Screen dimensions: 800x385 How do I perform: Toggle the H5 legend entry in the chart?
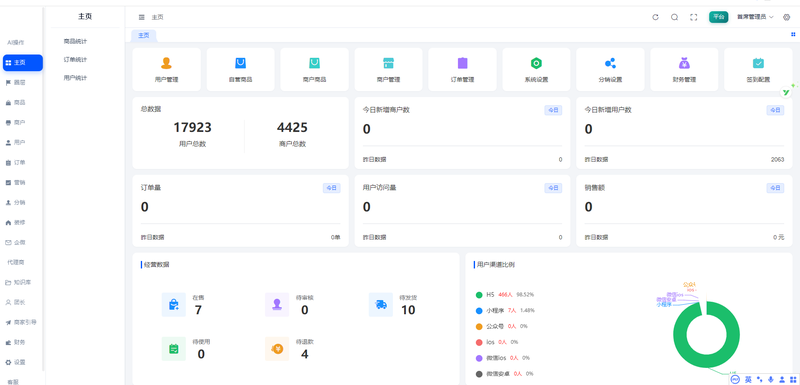[505, 295]
